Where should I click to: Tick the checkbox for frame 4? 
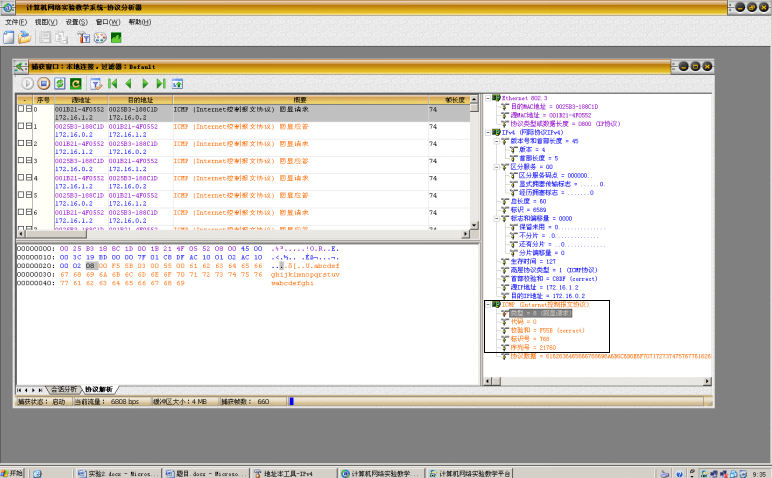tap(21, 178)
